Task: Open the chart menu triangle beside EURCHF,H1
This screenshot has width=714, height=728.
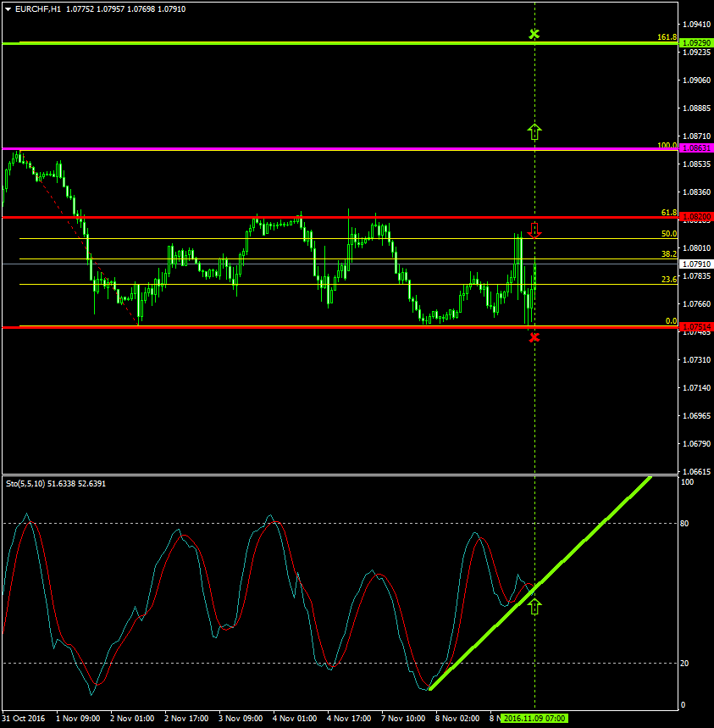Action: click(8, 8)
